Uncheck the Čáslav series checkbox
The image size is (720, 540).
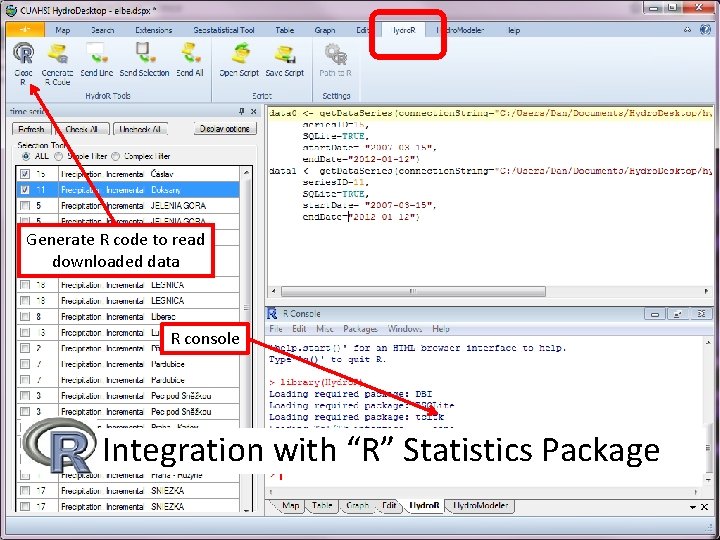click(25, 174)
